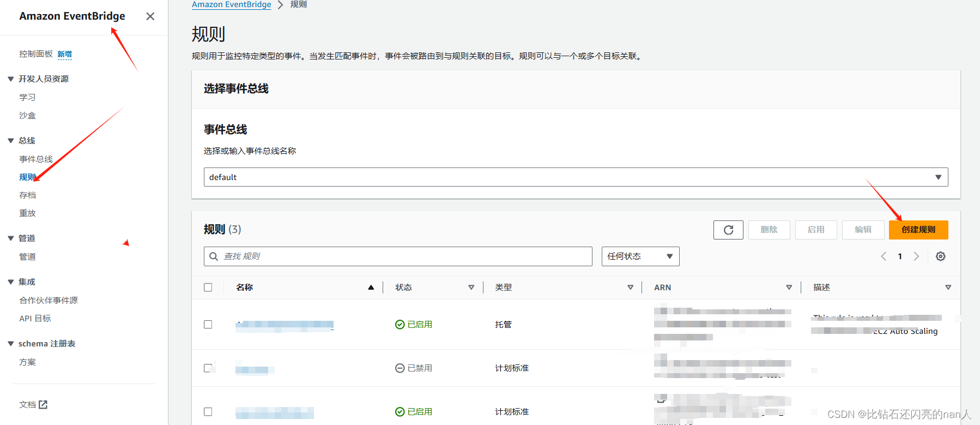Open 存档 in the sidebar
Viewport: 980px width, 425px height.
click(x=27, y=195)
